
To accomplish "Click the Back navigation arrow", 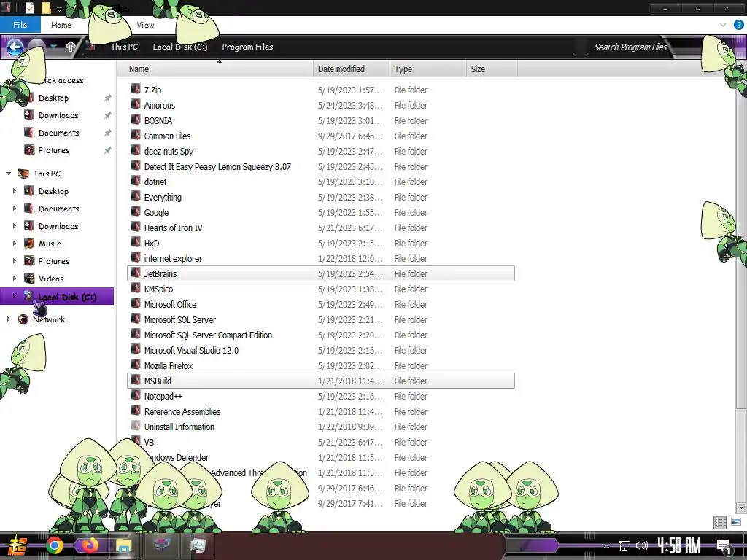I will [15, 47].
